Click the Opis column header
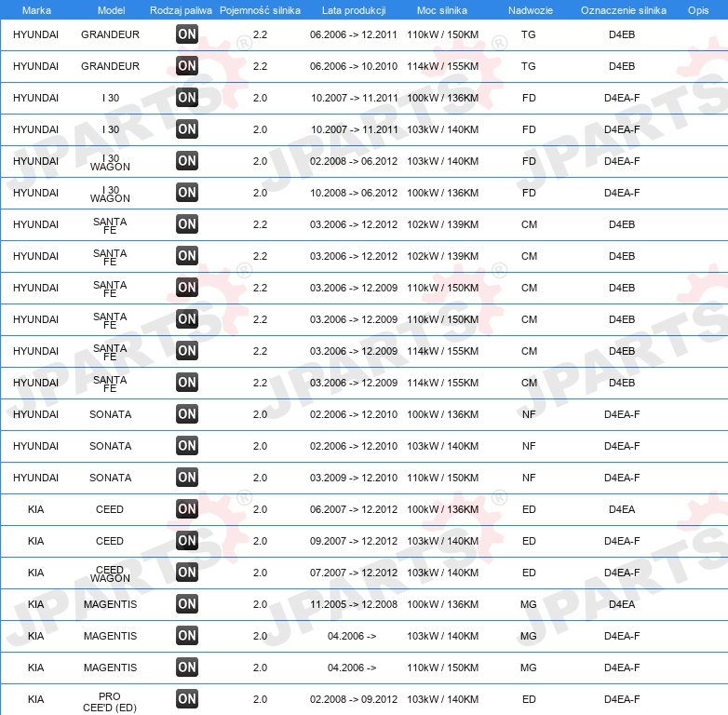 [698, 10]
